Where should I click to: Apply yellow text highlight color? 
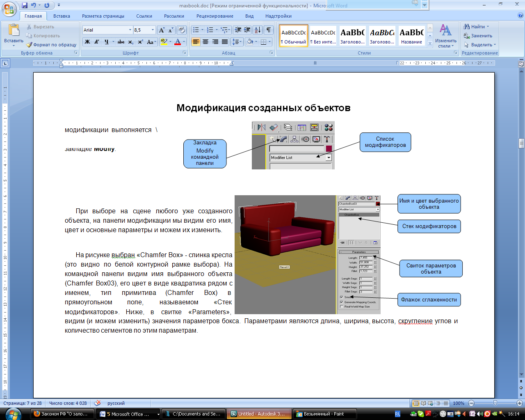(164, 42)
